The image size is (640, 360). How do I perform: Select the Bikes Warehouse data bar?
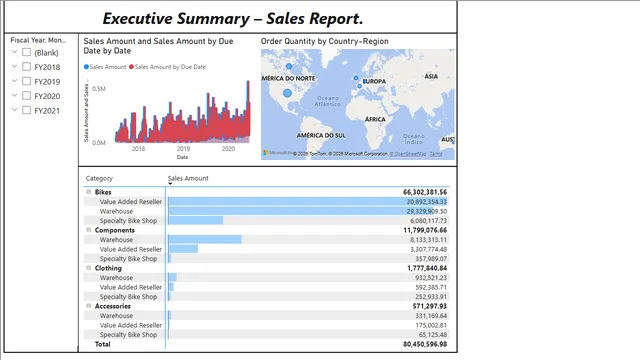point(300,211)
